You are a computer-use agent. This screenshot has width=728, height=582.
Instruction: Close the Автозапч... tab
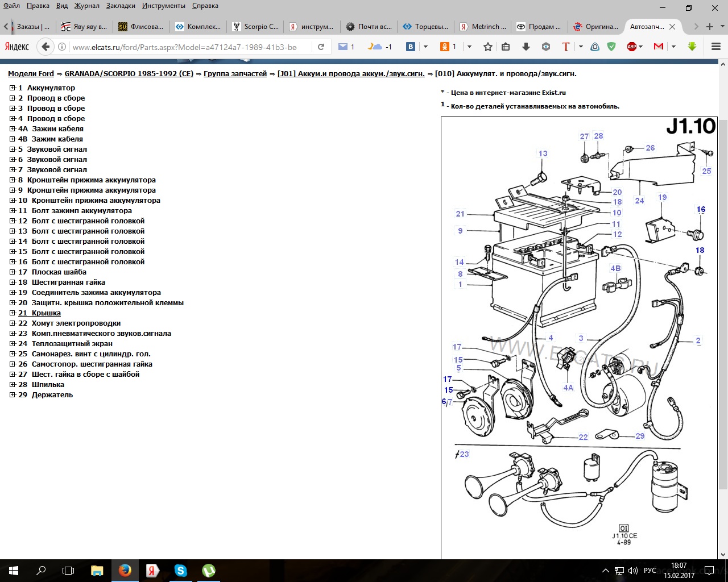pyautogui.click(x=672, y=26)
